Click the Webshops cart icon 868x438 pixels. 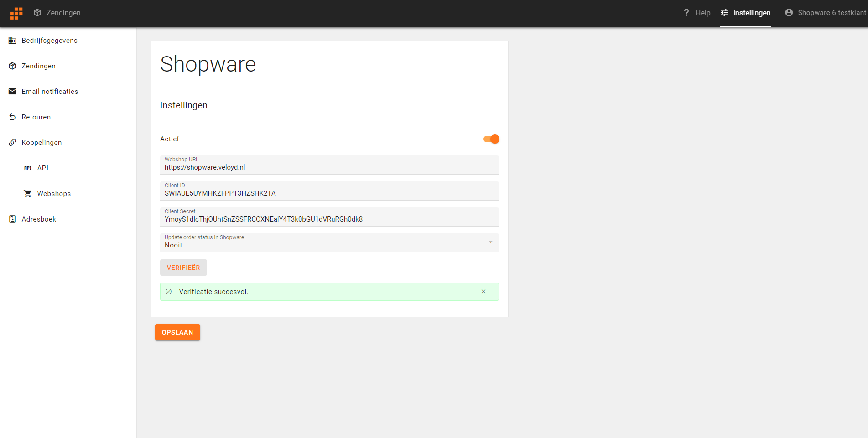point(28,194)
